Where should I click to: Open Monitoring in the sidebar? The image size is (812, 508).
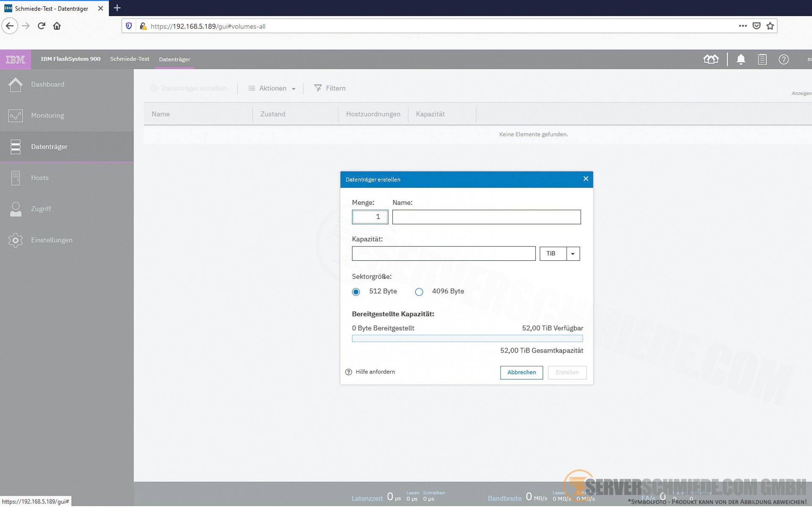pyautogui.click(x=47, y=116)
